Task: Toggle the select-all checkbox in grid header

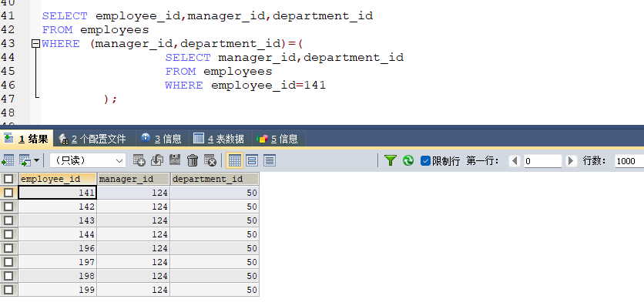Action: click(8, 179)
